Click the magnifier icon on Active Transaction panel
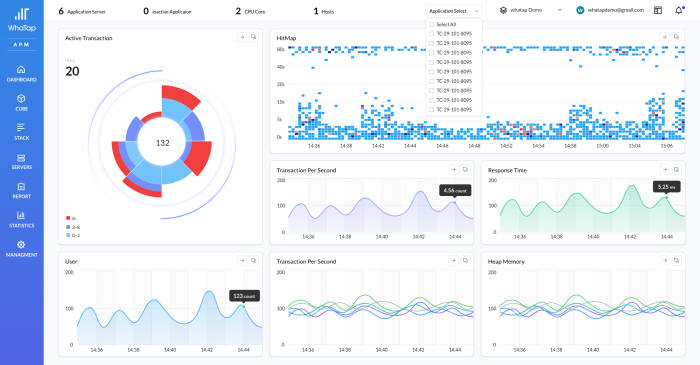This screenshot has width=700, height=365. point(254,37)
